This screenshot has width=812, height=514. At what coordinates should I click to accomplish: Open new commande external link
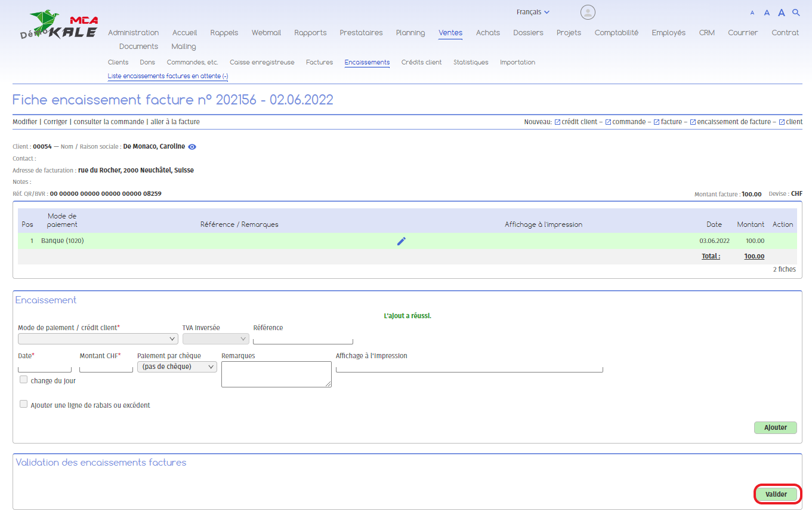[625, 122]
